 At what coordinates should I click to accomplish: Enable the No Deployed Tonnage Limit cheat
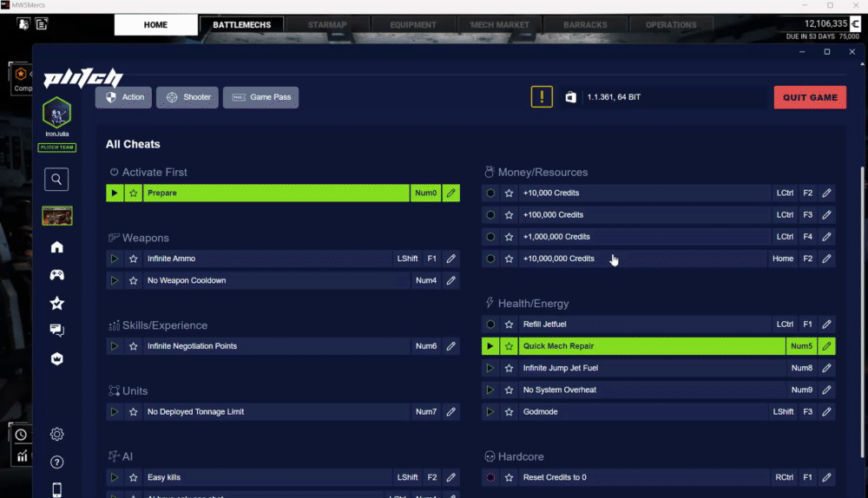pos(115,412)
